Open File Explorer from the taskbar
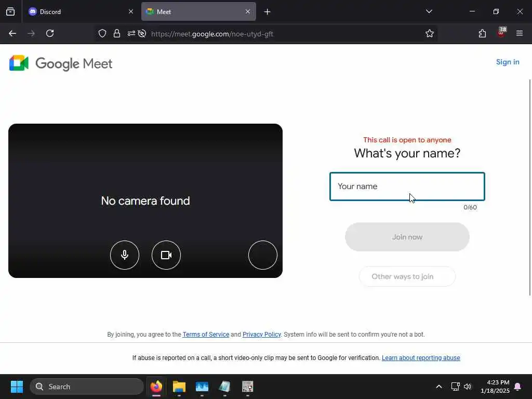Screen dimensions: 532x399 pyautogui.click(x=179, y=387)
